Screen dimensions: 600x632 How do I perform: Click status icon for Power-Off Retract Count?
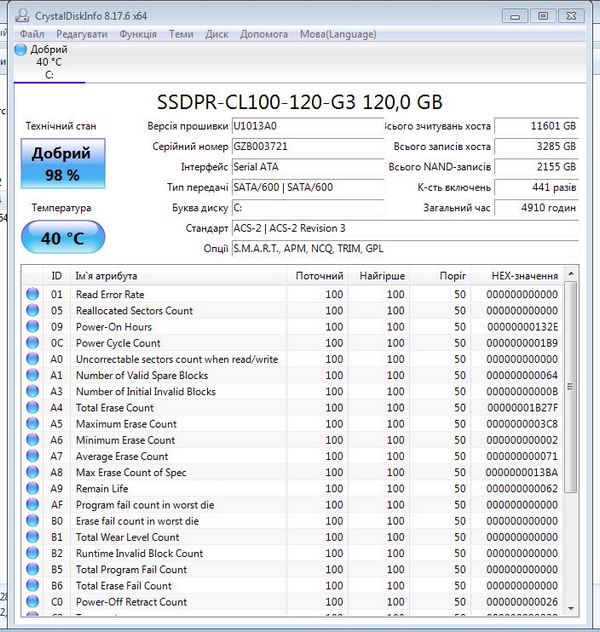(x=33, y=602)
